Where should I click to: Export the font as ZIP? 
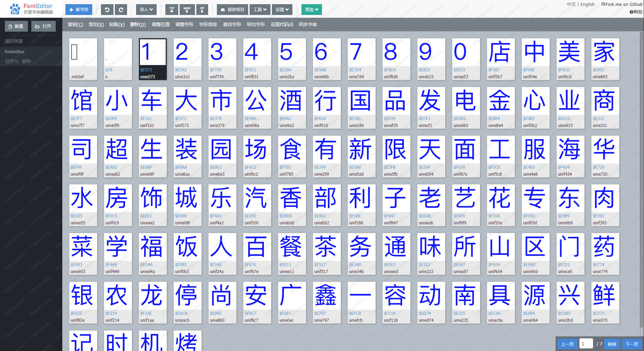coord(202,9)
